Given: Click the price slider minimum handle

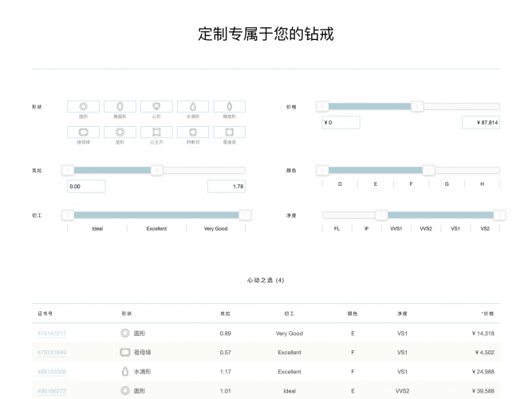Looking at the screenshot, I should (322, 106).
